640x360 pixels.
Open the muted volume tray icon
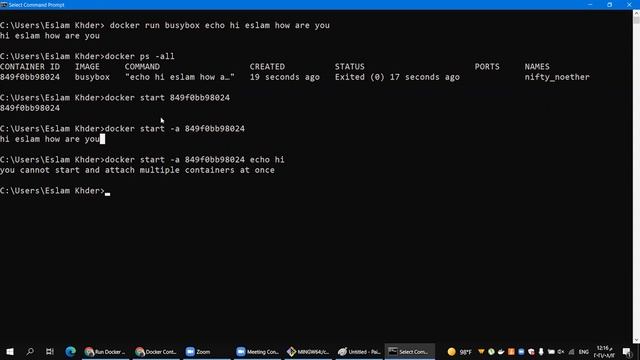[x=561, y=351]
